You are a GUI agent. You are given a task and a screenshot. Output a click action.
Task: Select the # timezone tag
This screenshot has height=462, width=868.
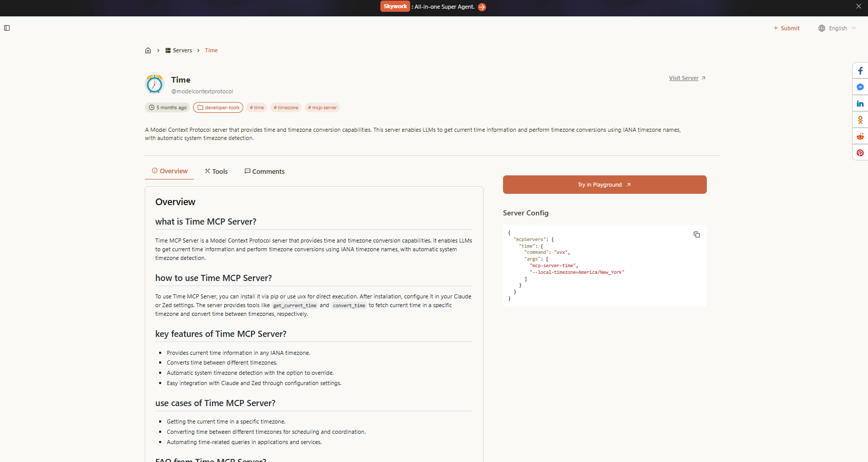(x=286, y=108)
